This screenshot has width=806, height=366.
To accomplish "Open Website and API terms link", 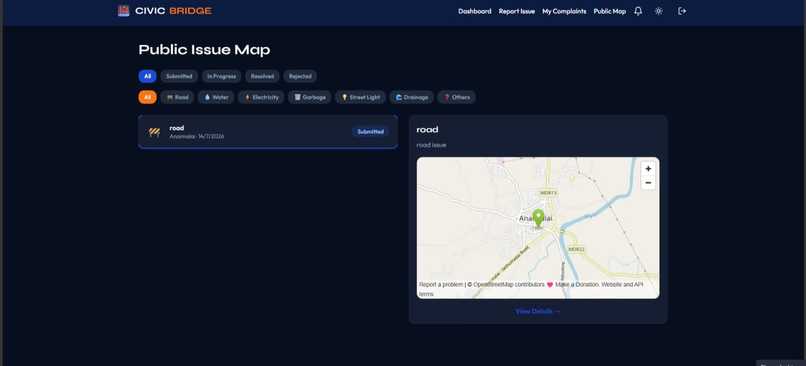I will 531,289.
